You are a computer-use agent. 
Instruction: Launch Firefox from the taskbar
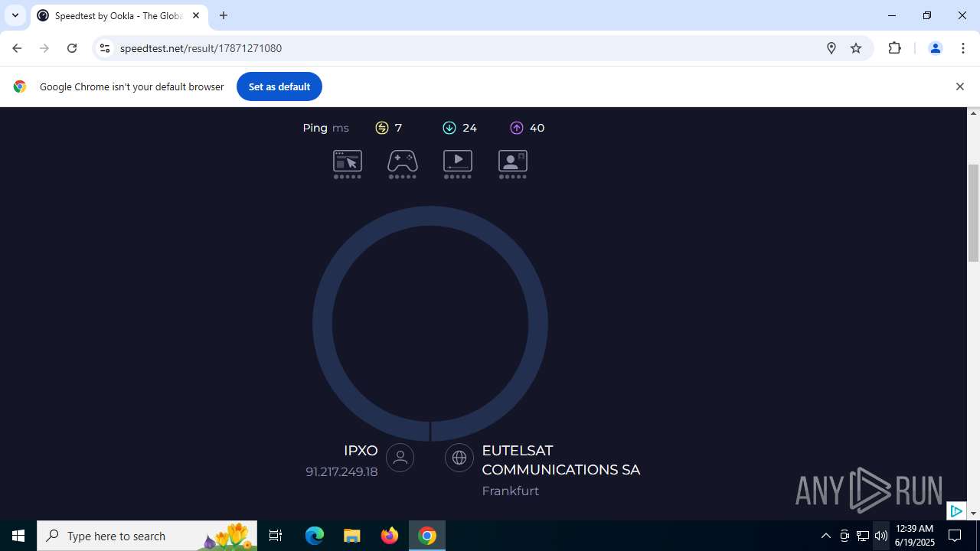click(390, 536)
